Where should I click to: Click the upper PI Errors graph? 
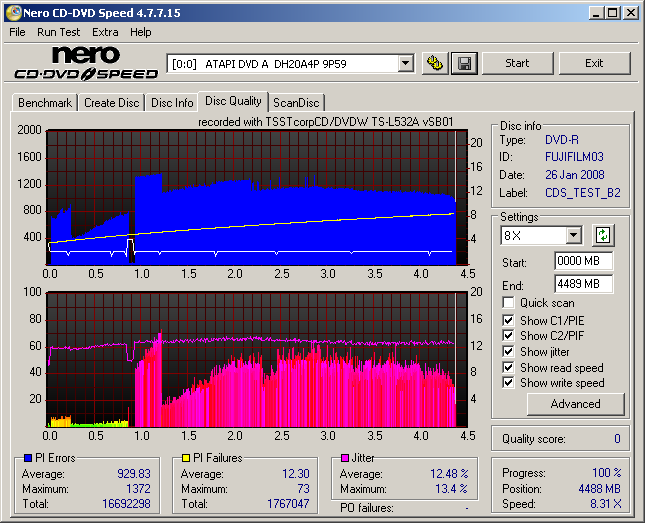coord(257,198)
